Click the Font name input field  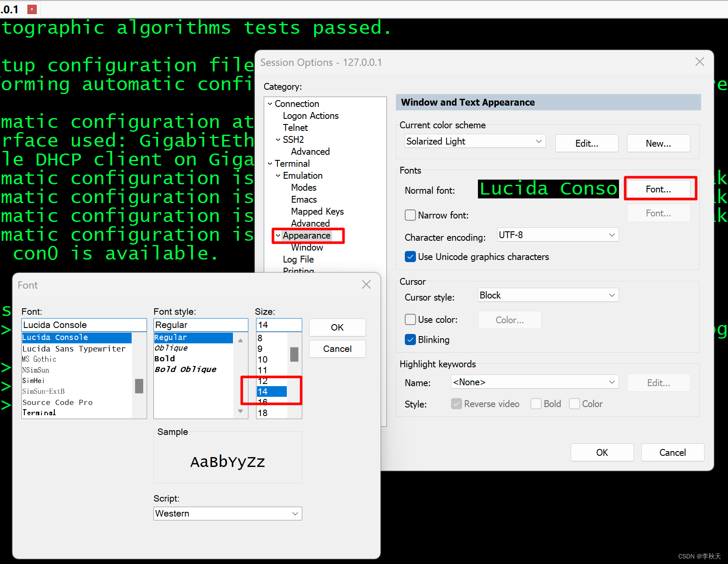coord(84,325)
